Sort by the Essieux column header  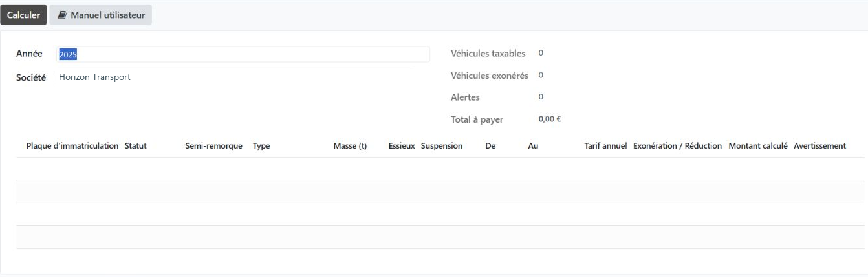click(401, 146)
